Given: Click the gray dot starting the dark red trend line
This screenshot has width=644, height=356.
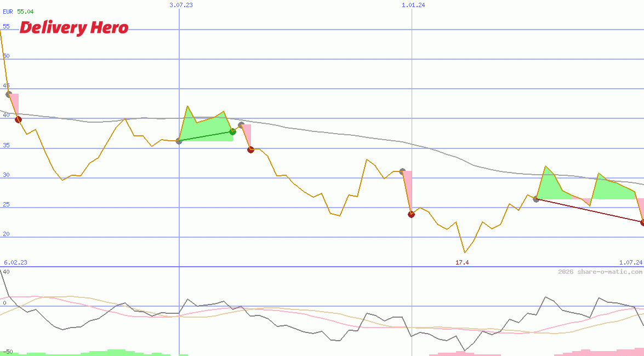Looking at the screenshot, I should pyautogui.click(x=536, y=199).
